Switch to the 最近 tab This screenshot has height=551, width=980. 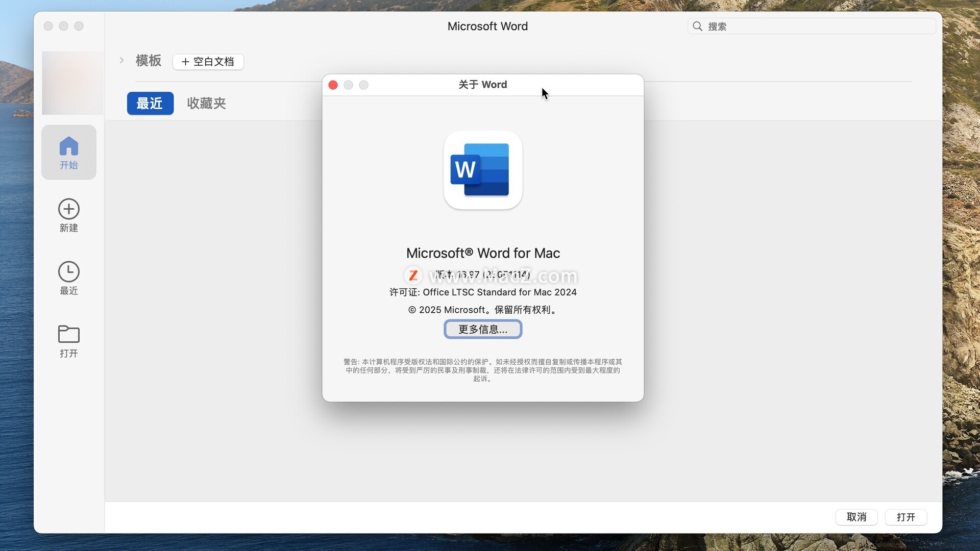point(150,103)
